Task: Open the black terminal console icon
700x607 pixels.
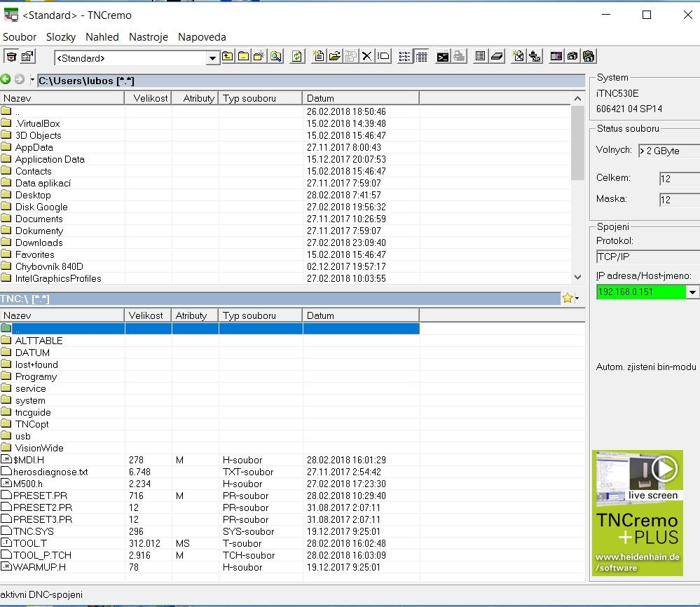Action: (x=442, y=56)
